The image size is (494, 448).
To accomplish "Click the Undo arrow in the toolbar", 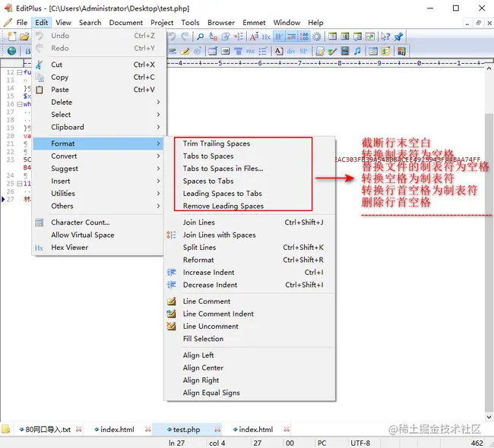I will pyautogui.click(x=172, y=36).
